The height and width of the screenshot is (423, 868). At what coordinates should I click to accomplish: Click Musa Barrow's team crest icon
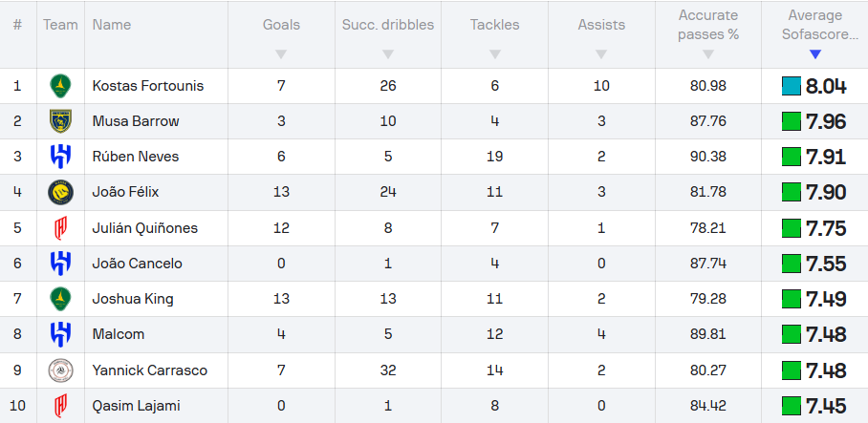(61, 121)
